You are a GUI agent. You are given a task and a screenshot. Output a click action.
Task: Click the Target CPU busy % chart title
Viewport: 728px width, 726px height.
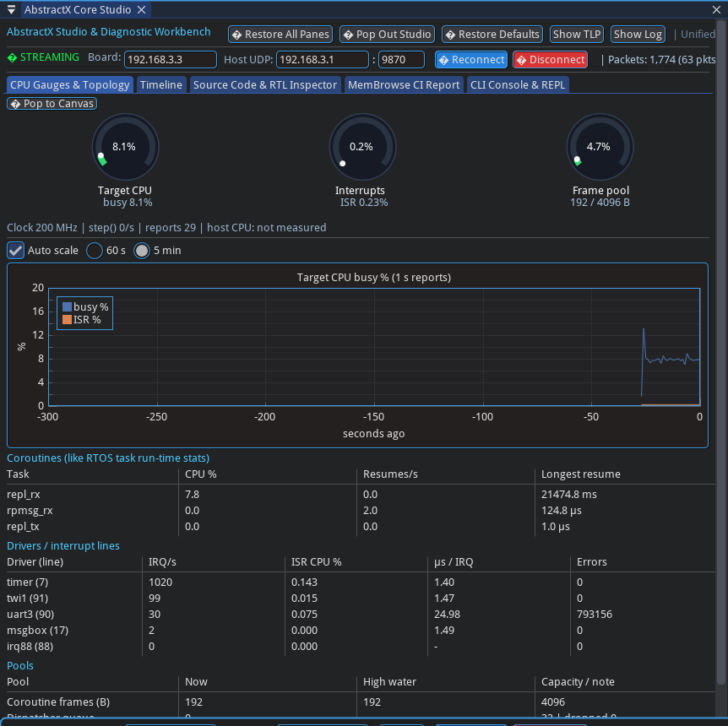point(374,278)
